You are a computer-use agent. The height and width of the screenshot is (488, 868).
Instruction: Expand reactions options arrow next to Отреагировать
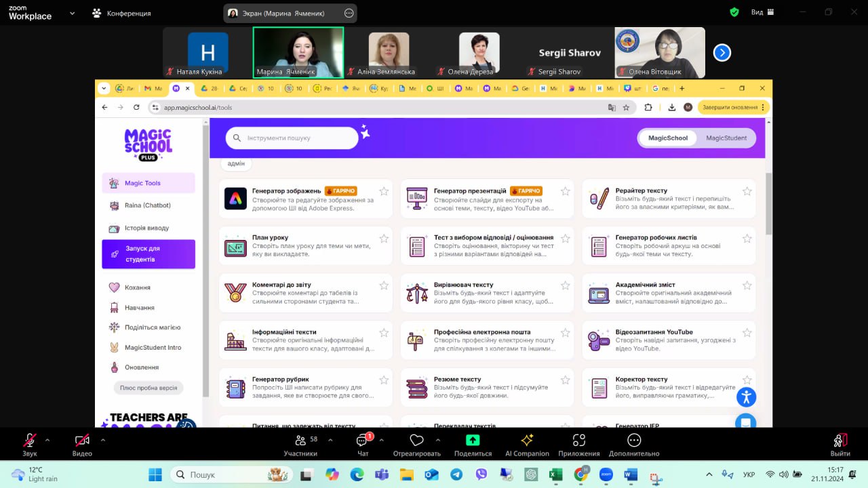(x=437, y=440)
